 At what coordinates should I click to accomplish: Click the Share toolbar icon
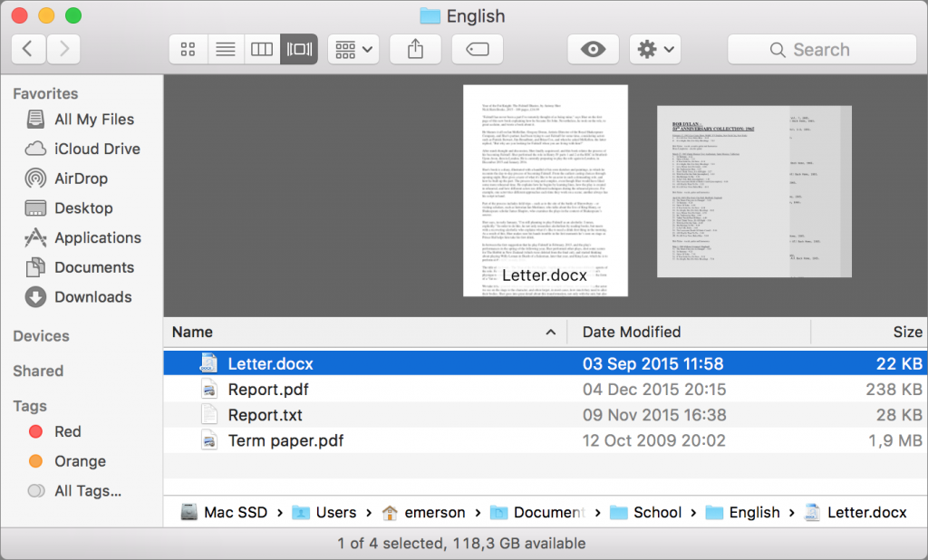415,50
